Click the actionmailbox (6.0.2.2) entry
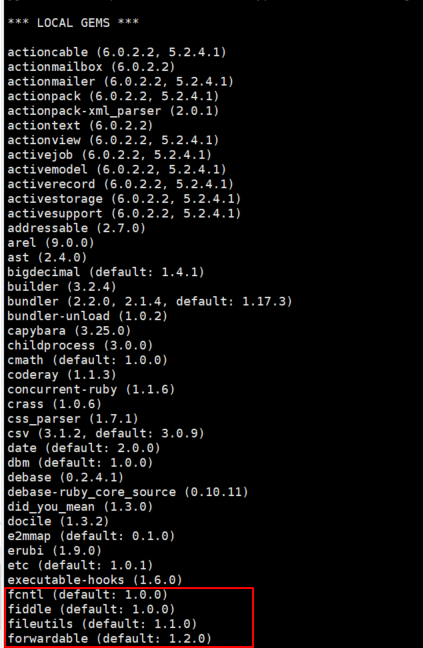This screenshot has height=648, width=423. [x=91, y=67]
